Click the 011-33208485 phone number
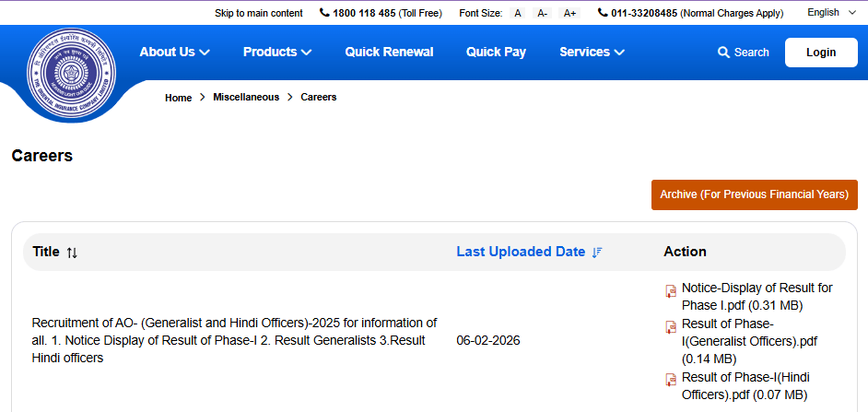The image size is (868, 412). pos(644,13)
